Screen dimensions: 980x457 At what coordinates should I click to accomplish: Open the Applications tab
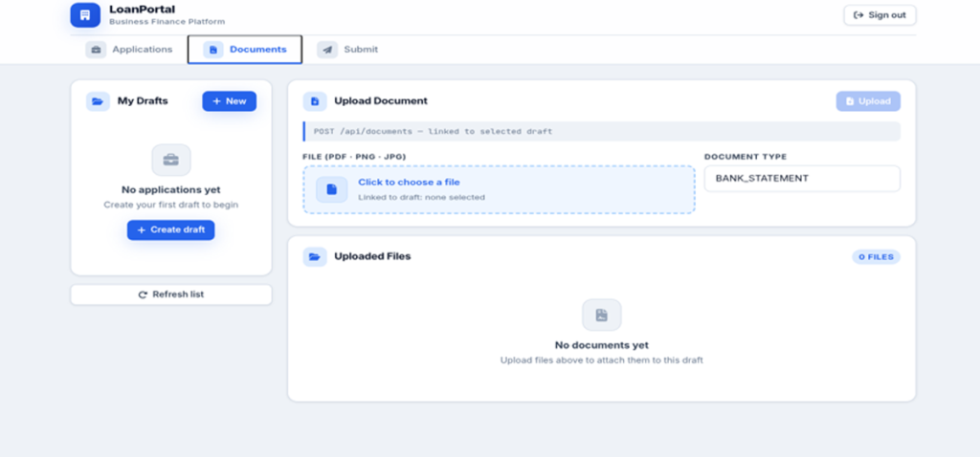point(129,50)
